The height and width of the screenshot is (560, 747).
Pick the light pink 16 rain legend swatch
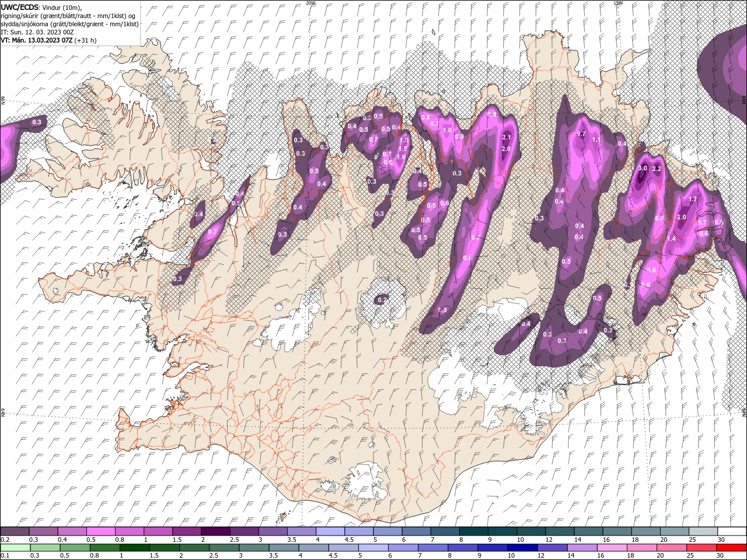click(x=612, y=548)
